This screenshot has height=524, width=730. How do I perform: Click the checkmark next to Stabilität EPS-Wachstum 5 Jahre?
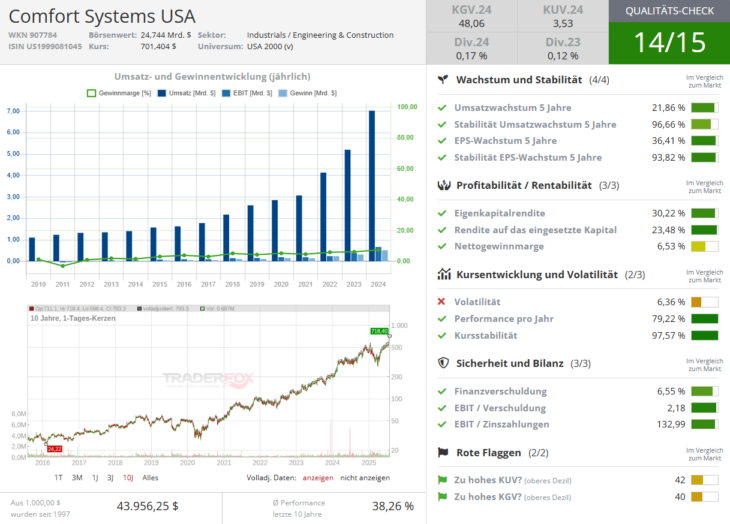442,157
